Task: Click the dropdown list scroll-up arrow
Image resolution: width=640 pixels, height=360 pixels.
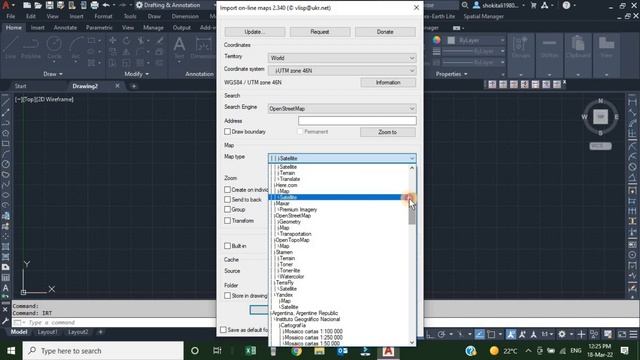Action: (411, 168)
